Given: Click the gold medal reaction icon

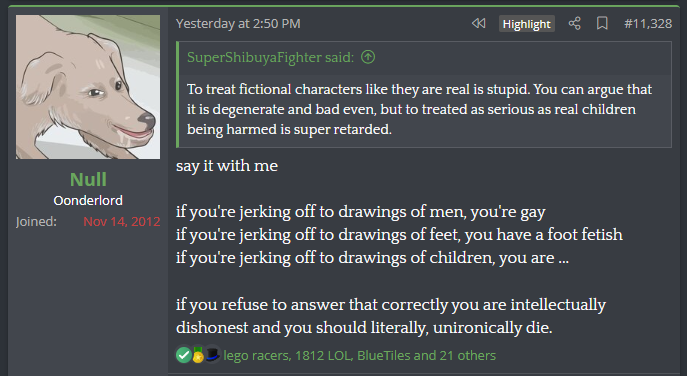Looking at the screenshot, I should tap(198, 355).
